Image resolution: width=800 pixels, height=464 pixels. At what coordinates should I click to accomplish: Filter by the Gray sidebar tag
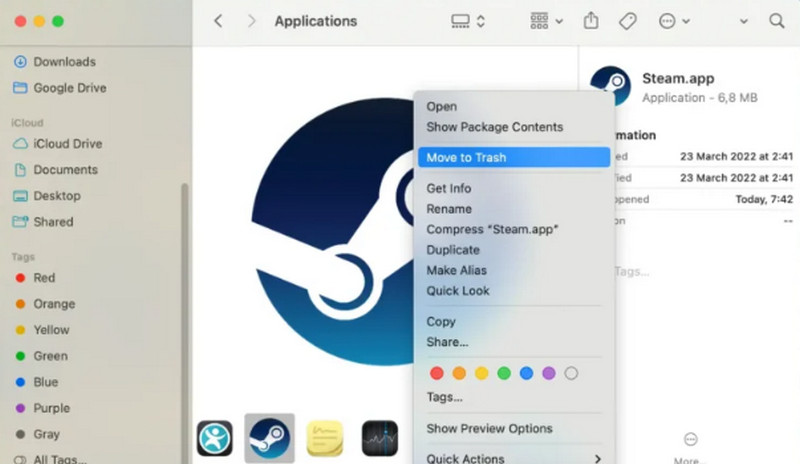point(38,434)
